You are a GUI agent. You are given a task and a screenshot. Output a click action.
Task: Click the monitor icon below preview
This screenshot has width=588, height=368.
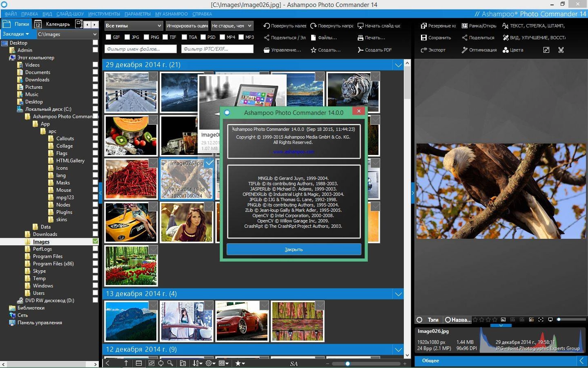coord(550,320)
